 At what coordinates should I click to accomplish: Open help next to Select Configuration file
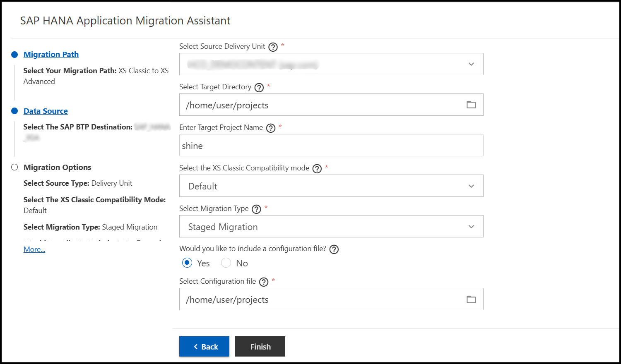click(264, 282)
